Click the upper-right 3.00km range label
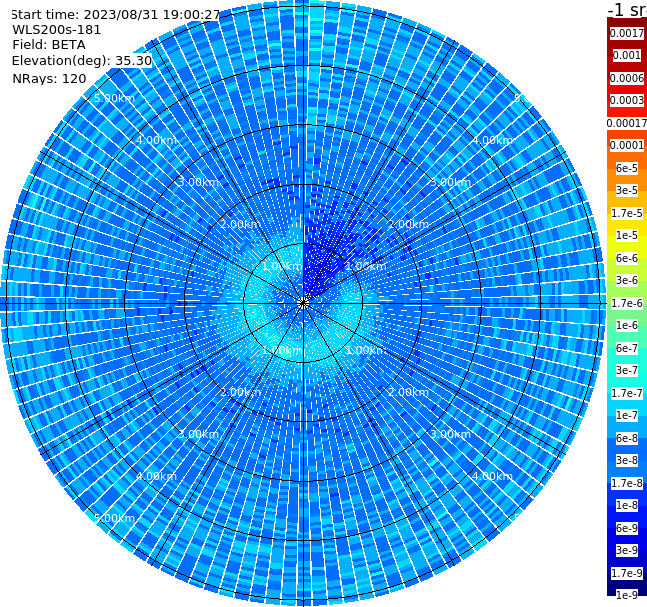 [x=450, y=182]
